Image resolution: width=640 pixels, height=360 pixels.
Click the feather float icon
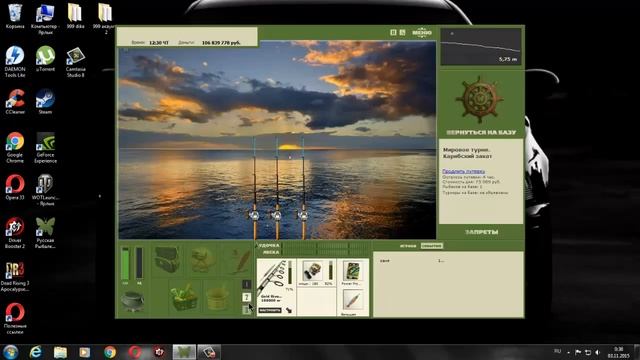coord(240,260)
